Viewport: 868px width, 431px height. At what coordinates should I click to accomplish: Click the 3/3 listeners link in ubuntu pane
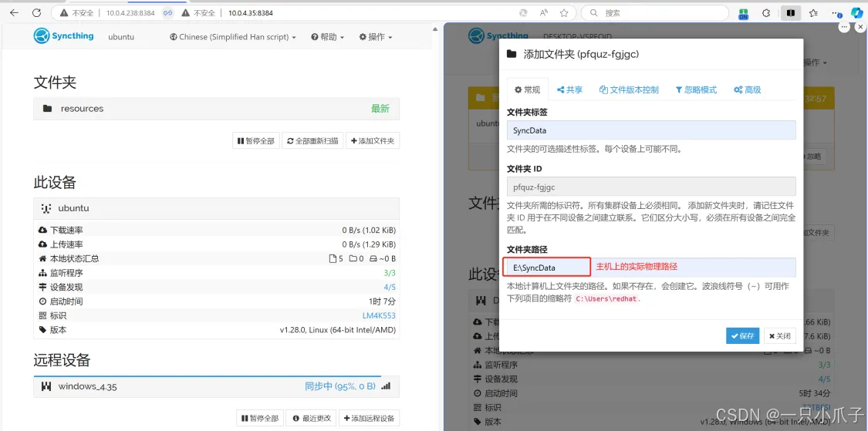[x=390, y=273]
